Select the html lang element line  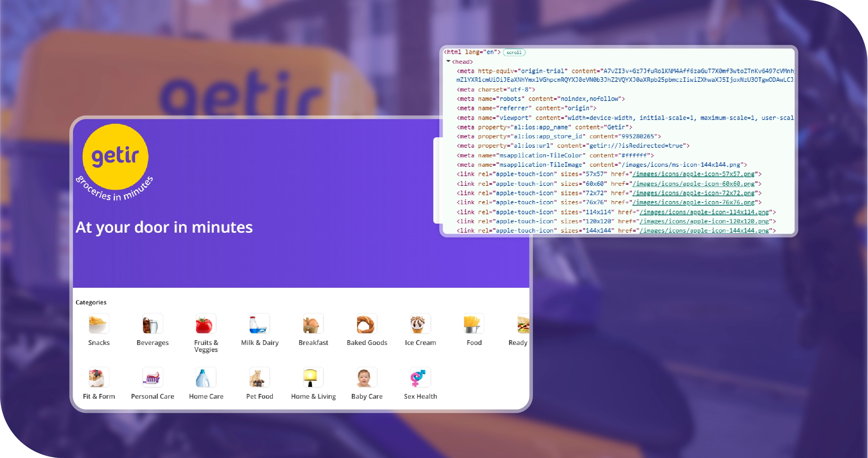(472, 52)
